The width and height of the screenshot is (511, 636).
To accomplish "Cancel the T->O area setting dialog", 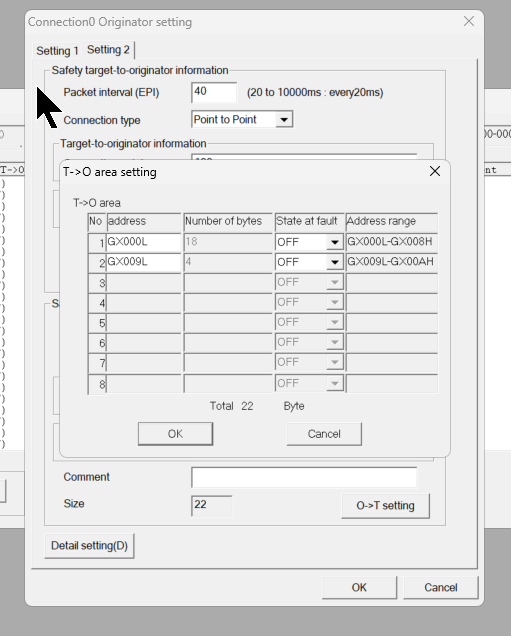I will tap(324, 434).
